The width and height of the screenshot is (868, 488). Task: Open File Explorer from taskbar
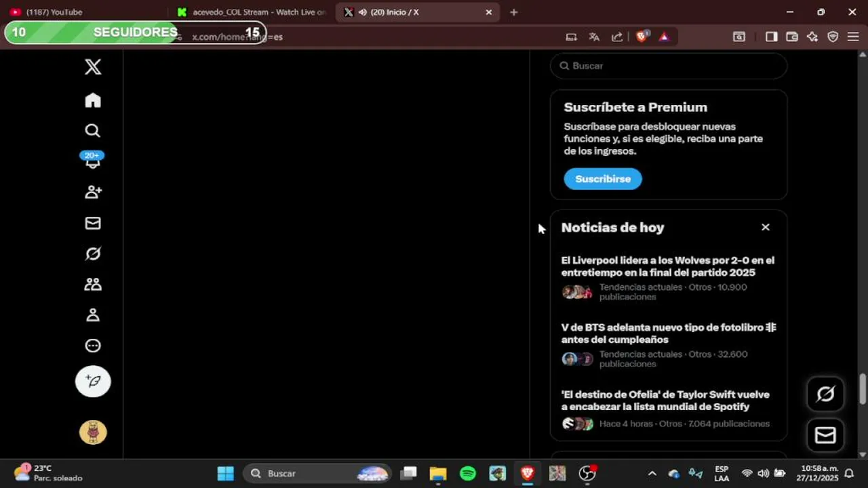[438, 473]
